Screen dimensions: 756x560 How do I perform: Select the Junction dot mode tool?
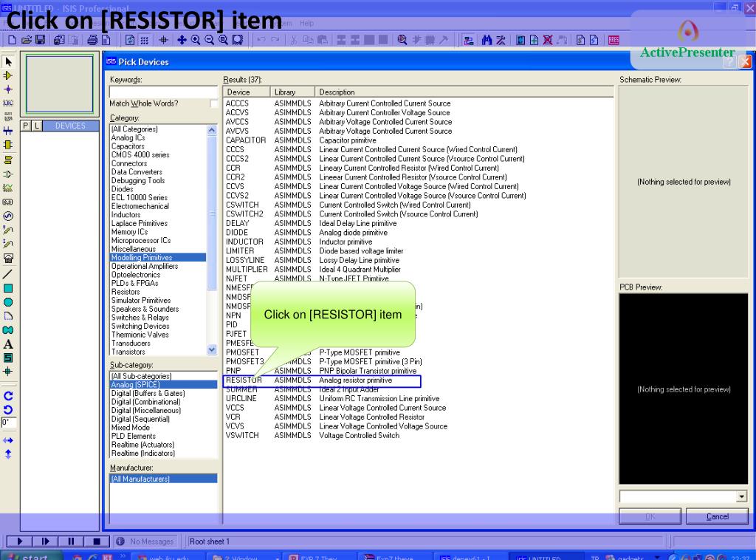[8, 89]
